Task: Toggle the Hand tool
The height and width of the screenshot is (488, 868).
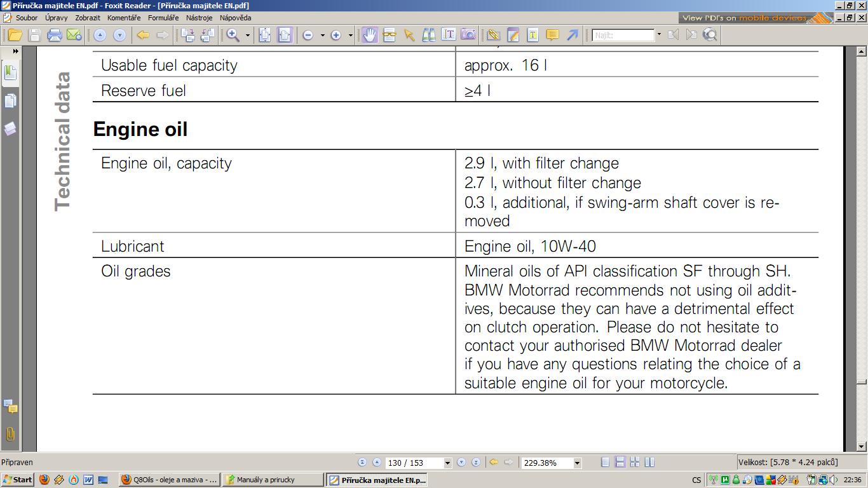Action: point(369,36)
